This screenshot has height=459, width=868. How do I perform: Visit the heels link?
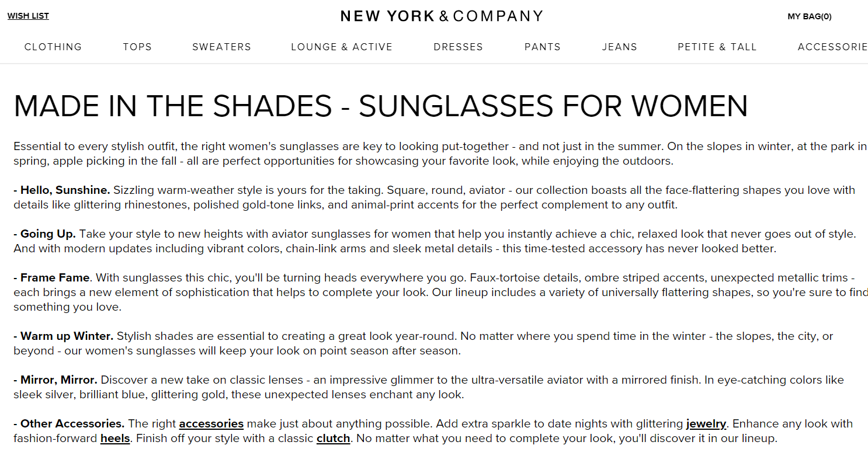(x=115, y=439)
